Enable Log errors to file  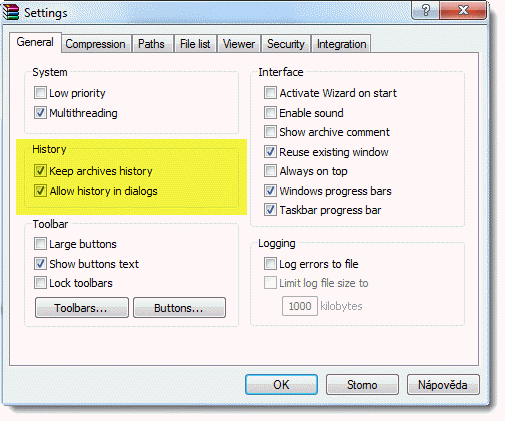click(270, 264)
